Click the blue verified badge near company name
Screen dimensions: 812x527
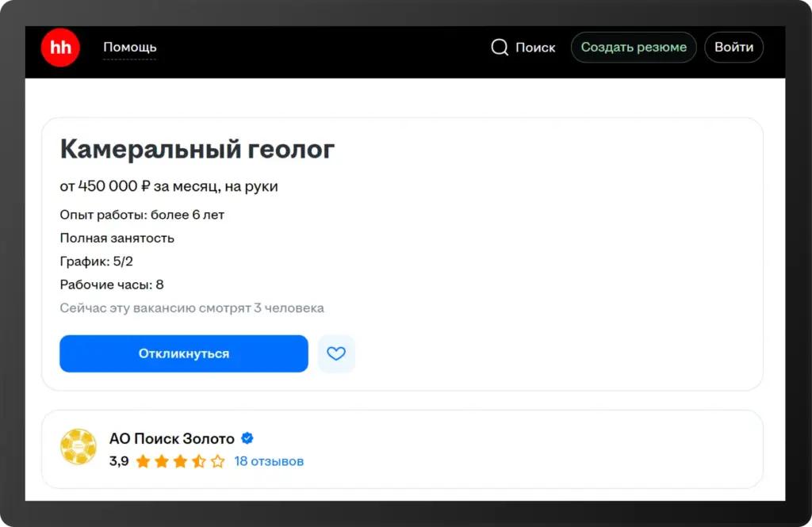pos(247,437)
